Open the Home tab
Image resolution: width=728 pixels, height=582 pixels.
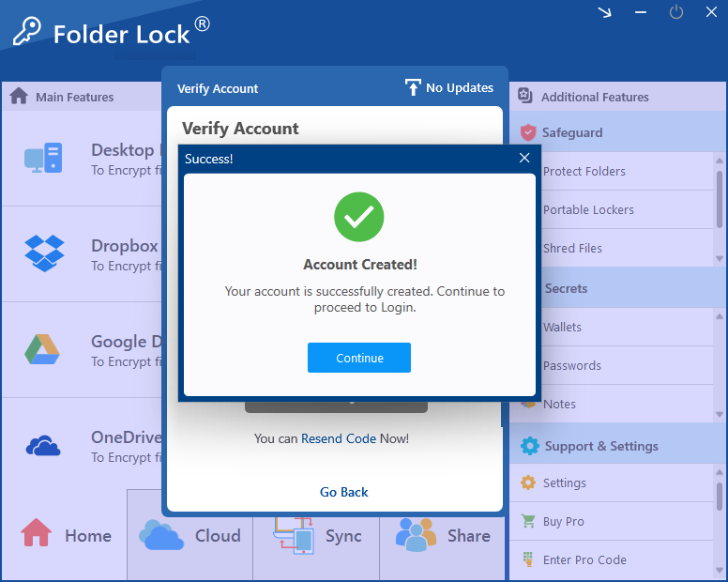pos(66,536)
